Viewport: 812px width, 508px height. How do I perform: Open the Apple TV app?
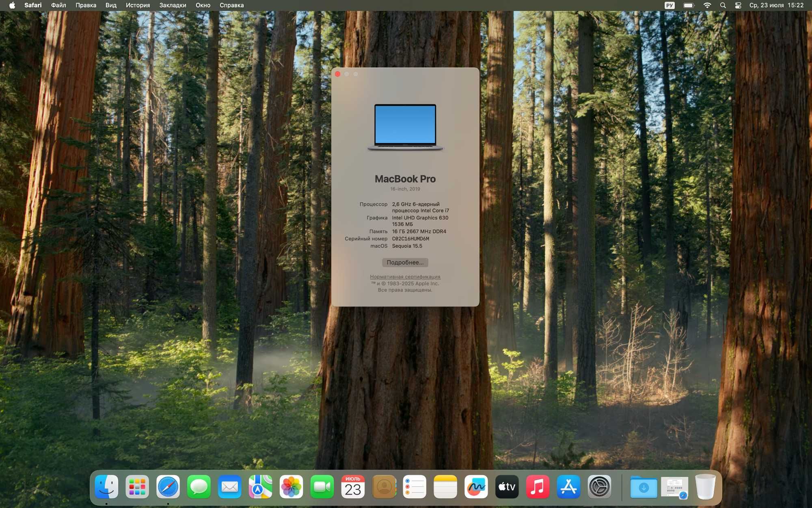(508, 486)
